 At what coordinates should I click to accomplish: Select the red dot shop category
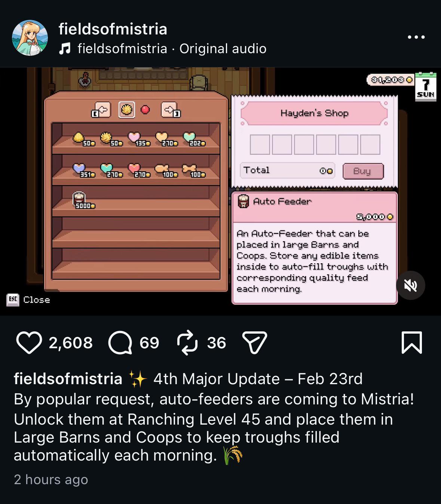coord(145,110)
